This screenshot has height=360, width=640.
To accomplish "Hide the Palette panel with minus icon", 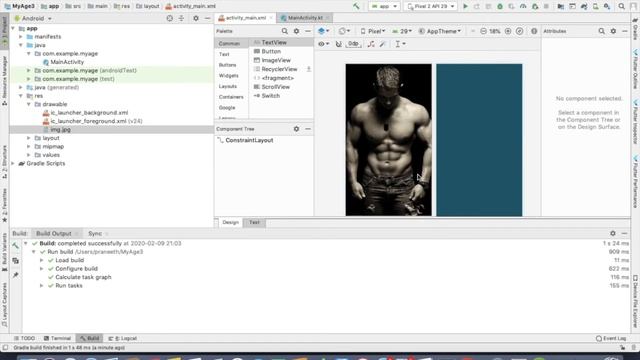I will (308, 31).
